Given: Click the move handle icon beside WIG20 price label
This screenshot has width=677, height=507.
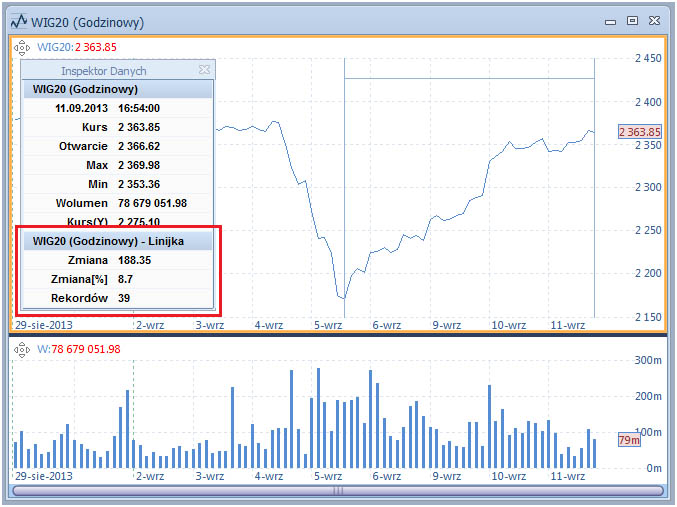Looking at the screenshot, I should pos(22,48).
